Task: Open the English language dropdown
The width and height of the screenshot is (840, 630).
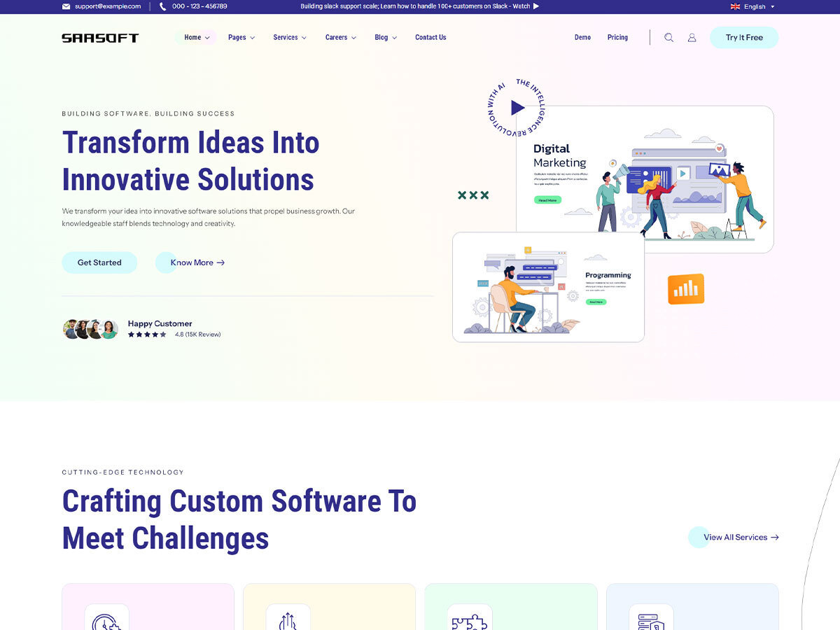Action: point(752,6)
